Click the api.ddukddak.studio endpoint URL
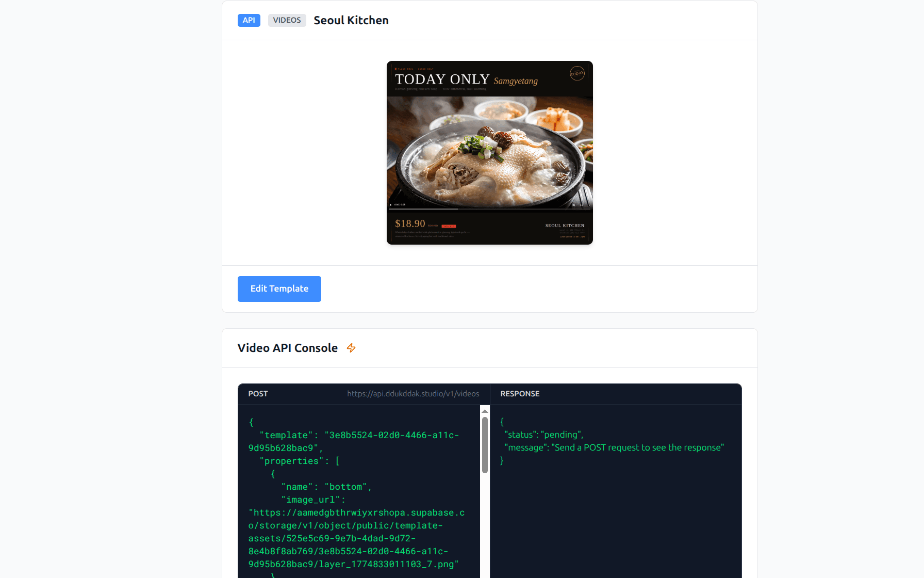 tap(413, 394)
